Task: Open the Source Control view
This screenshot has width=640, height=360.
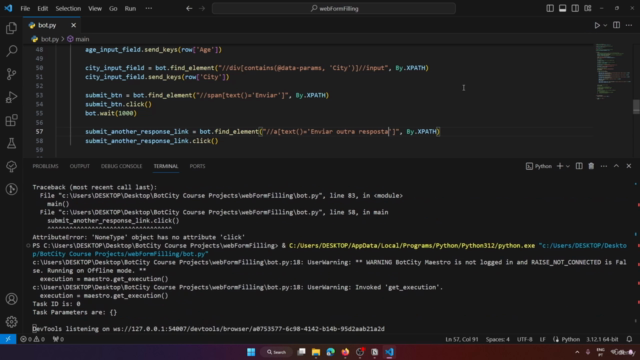Action: [x=11, y=74]
